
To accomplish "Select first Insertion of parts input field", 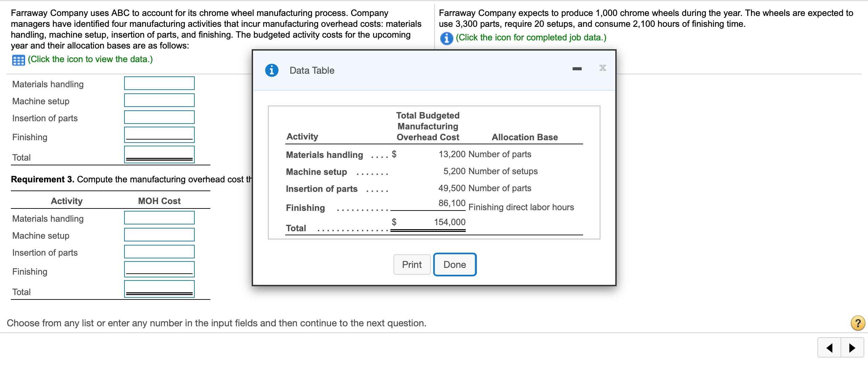I will point(159,117).
